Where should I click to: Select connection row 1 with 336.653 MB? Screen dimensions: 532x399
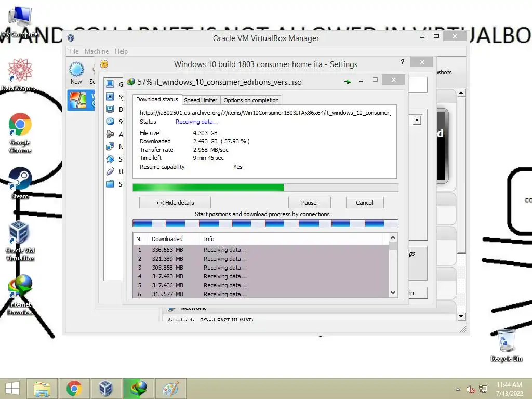[x=261, y=250]
